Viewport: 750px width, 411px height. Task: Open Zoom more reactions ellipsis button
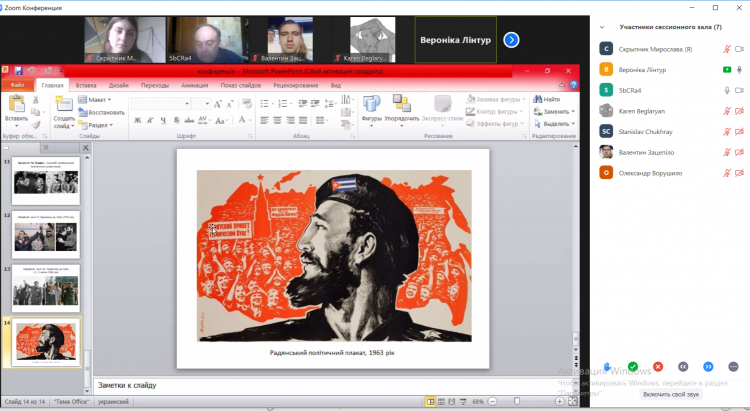click(733, 367)
